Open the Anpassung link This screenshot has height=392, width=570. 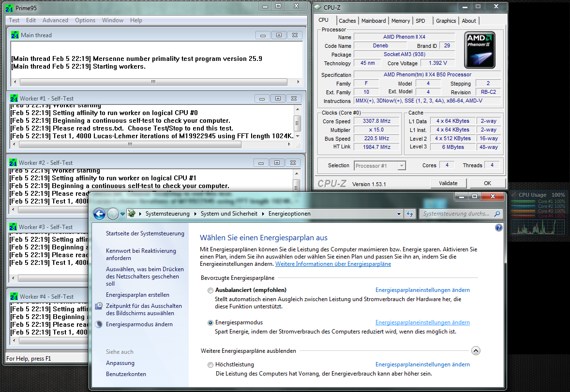(120, 363)
